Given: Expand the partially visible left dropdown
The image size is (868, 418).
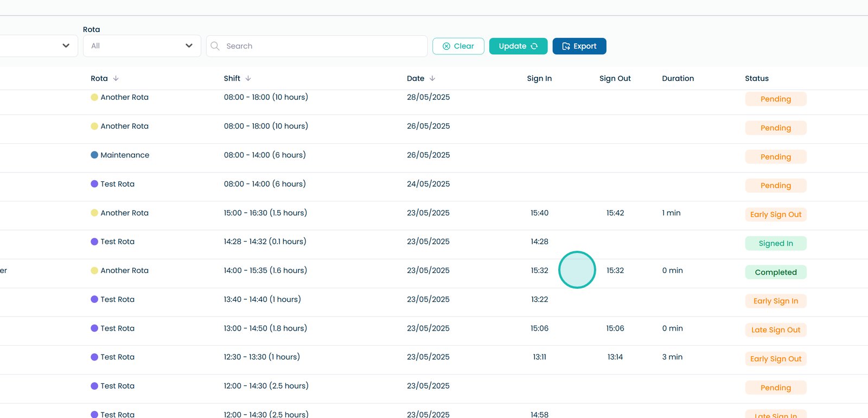Looking at the screenshot, I should click(65, 46).
